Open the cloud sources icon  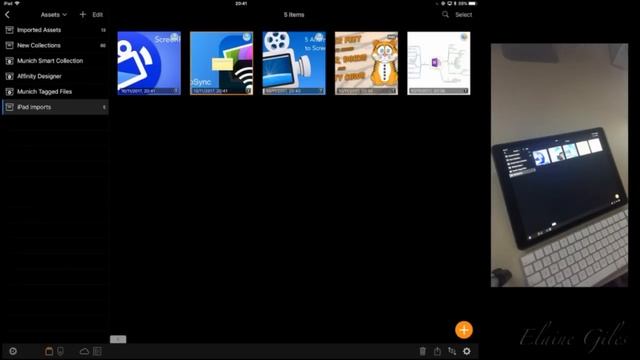point(84,351)
